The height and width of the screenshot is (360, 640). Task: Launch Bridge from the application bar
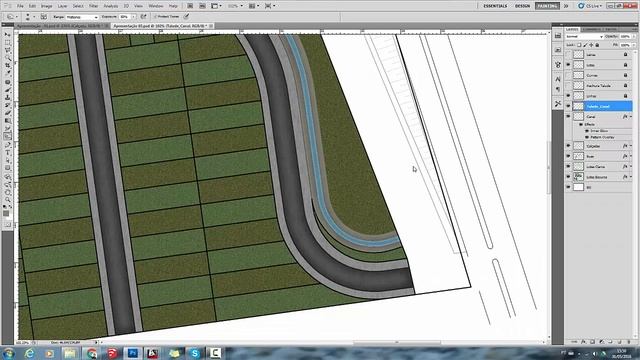(x=190, y=6)
